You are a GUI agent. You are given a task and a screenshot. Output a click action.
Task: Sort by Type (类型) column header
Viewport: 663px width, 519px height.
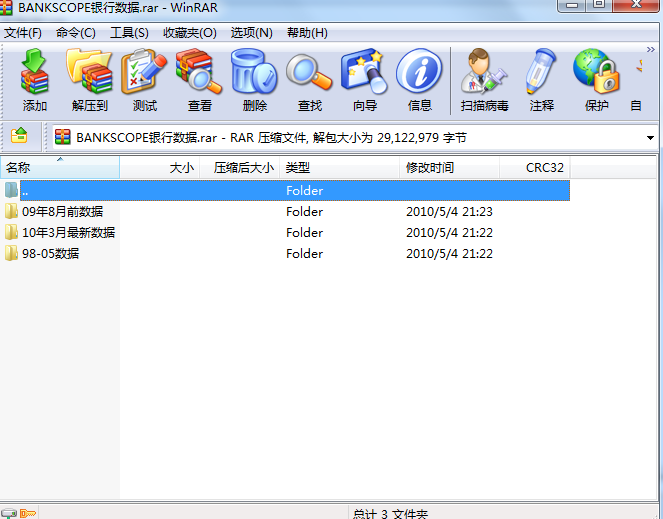click(340, 168)
